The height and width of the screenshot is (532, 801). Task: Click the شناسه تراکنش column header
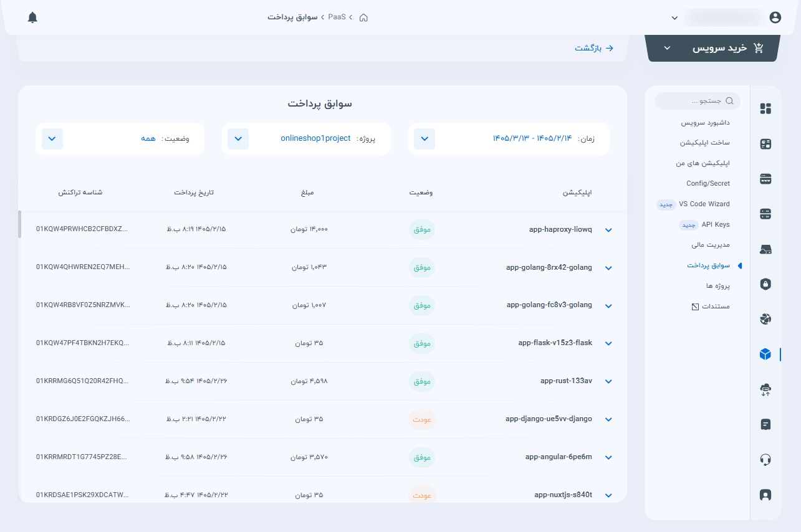point(80,192)
